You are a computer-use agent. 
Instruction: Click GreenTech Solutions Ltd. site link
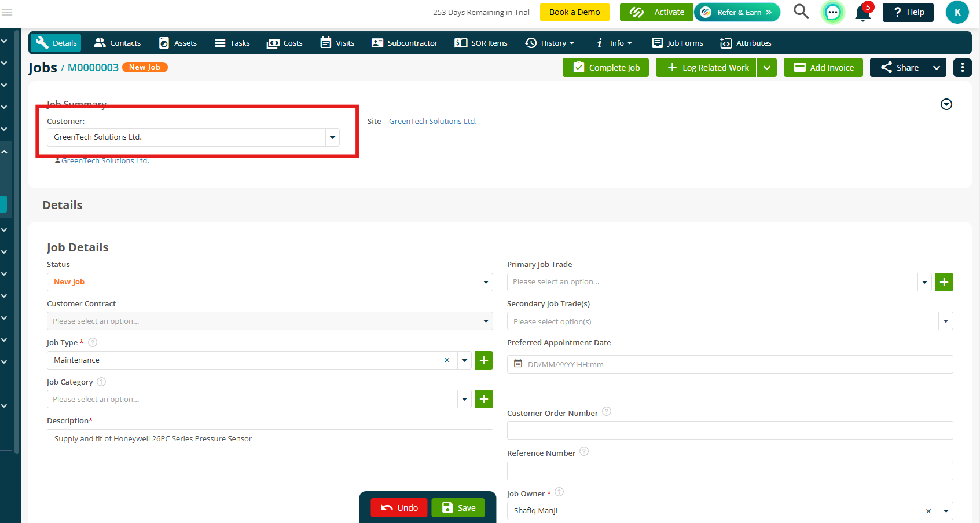click(433, 121)
